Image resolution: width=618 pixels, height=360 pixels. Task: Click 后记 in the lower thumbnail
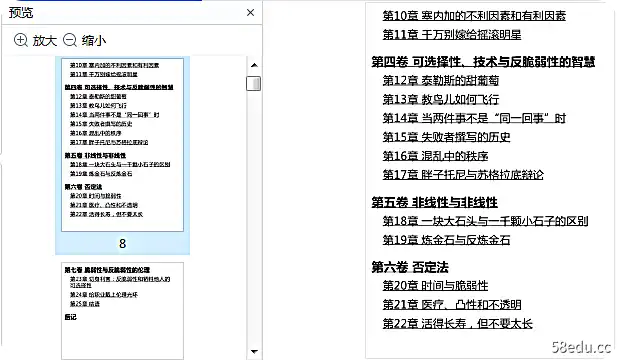pos(71,317)
